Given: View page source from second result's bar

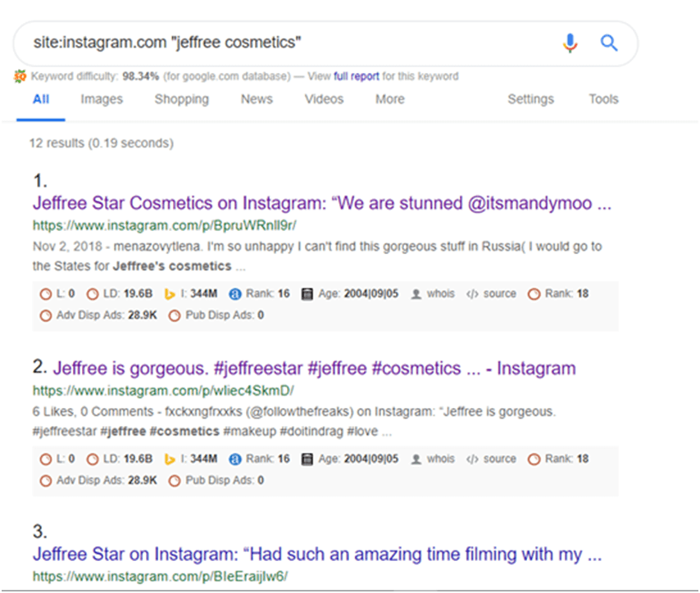Looking at the screenshot, I should 492,459.
